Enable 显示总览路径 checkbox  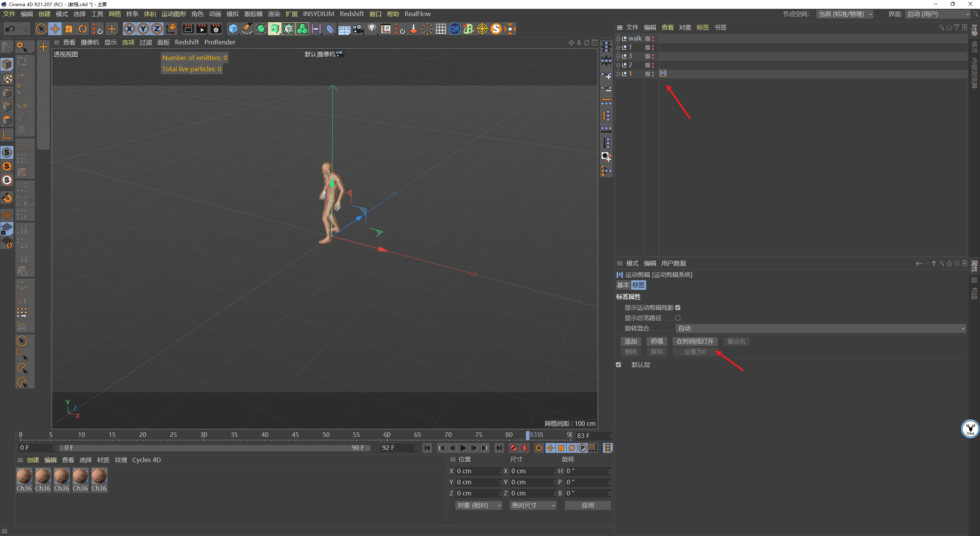click(678, 318)
